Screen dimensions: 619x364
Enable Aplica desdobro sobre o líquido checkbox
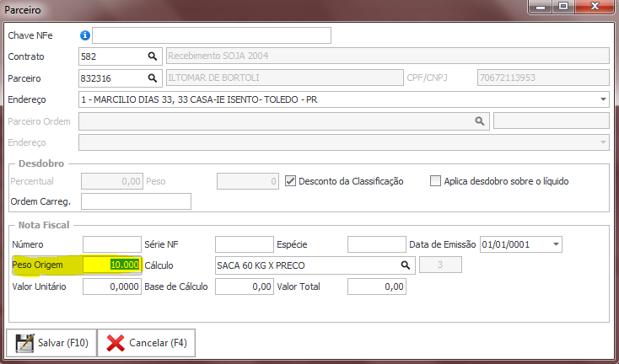pyautogui.click(x=435, y=181)
